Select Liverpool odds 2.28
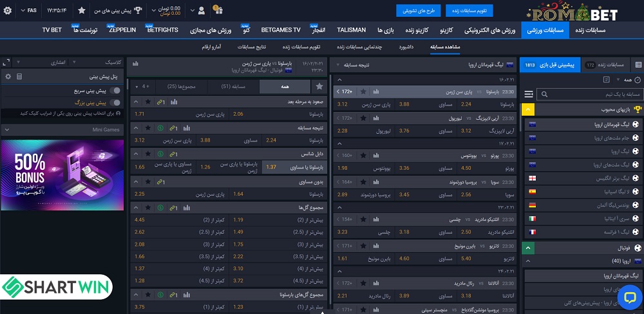This screenshot has height=314, width=644. tap(365, 131)
